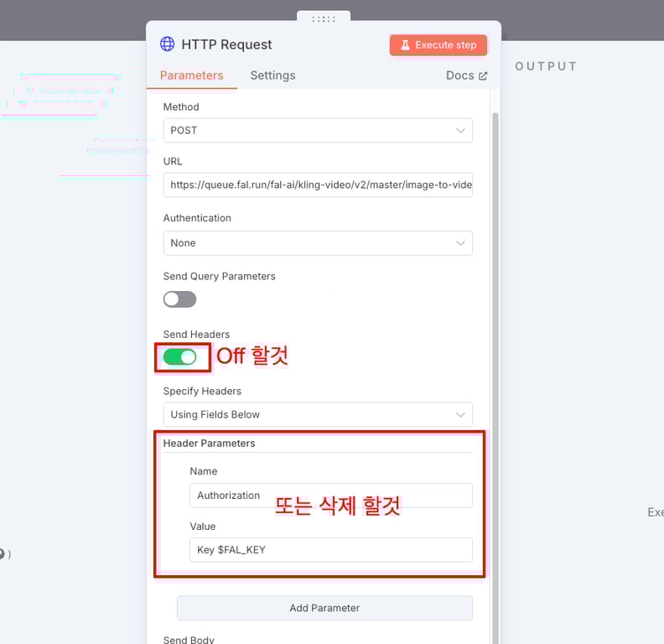Screen dimensions: 664x644
Task: Click the chevron arrow of Specify Headers
Action: (460, 415)
